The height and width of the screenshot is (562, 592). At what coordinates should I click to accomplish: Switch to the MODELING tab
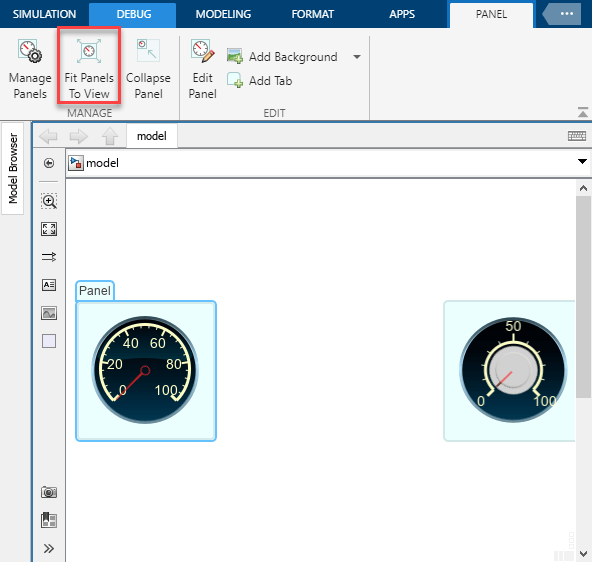[223, 14]
